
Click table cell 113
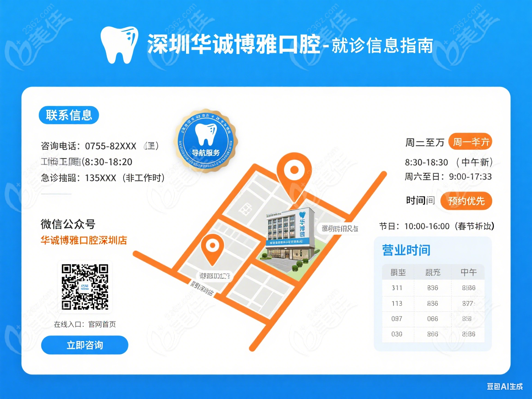click(397, 303)
